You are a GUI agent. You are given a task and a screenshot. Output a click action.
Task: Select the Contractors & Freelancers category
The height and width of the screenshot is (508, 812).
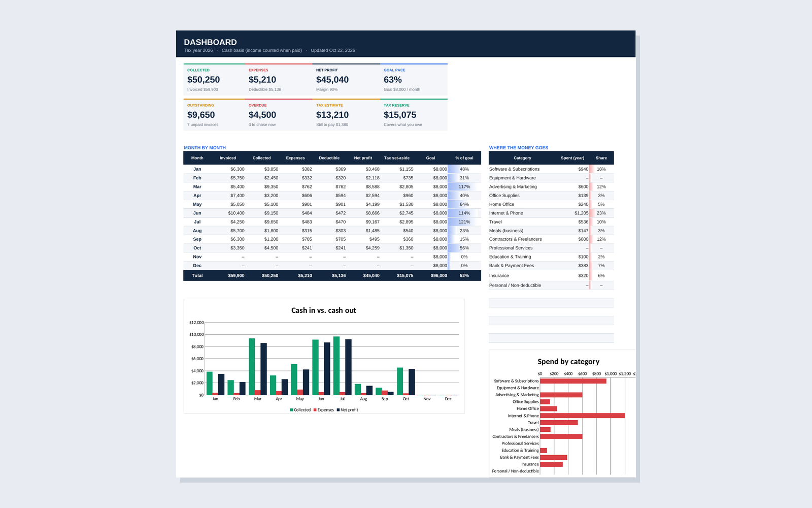tap(515, 239)
